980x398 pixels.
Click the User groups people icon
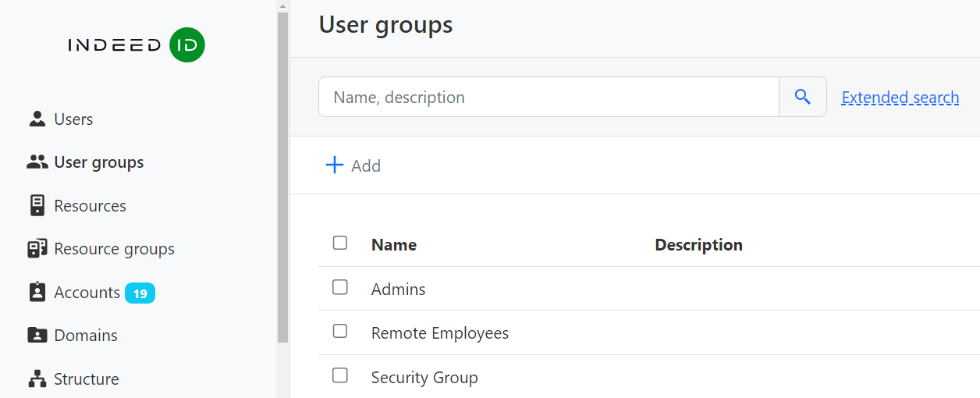[x=37, y=162]
